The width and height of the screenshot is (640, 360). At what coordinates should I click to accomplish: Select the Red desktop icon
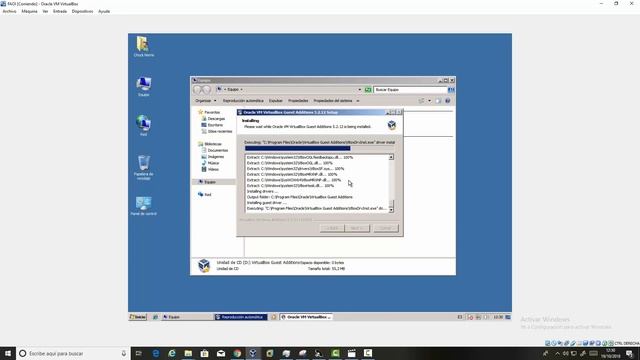pos(143,126)
